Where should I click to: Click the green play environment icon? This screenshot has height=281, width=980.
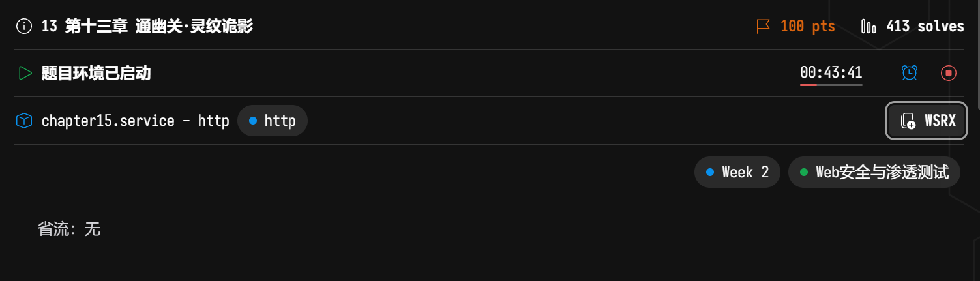click(x=25, y=73)
